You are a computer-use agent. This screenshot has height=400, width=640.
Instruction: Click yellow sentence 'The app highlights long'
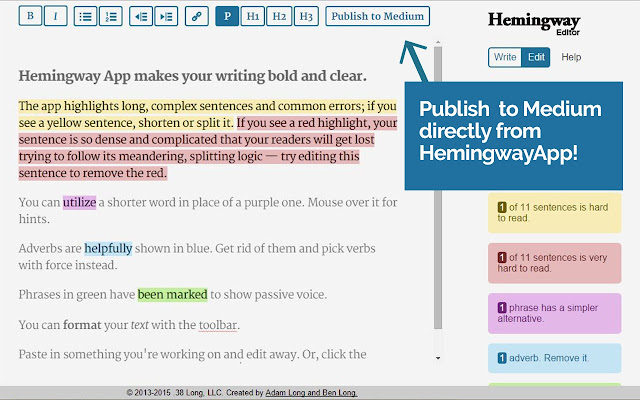pyautogui.click(x=207, y=114)
